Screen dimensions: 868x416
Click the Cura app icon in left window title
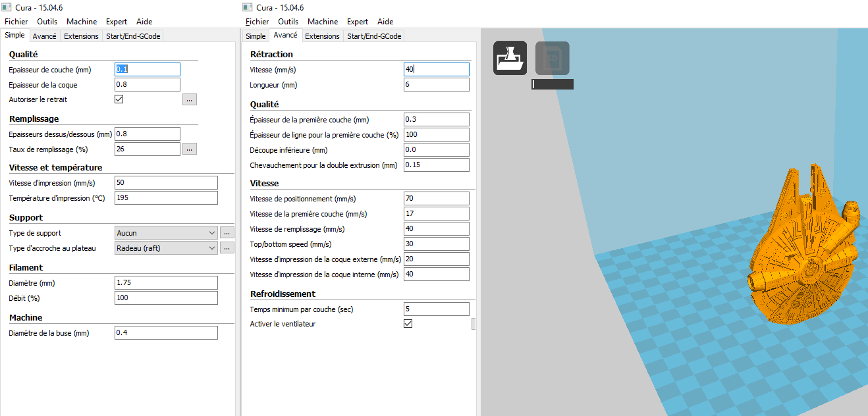coord(8,7)
